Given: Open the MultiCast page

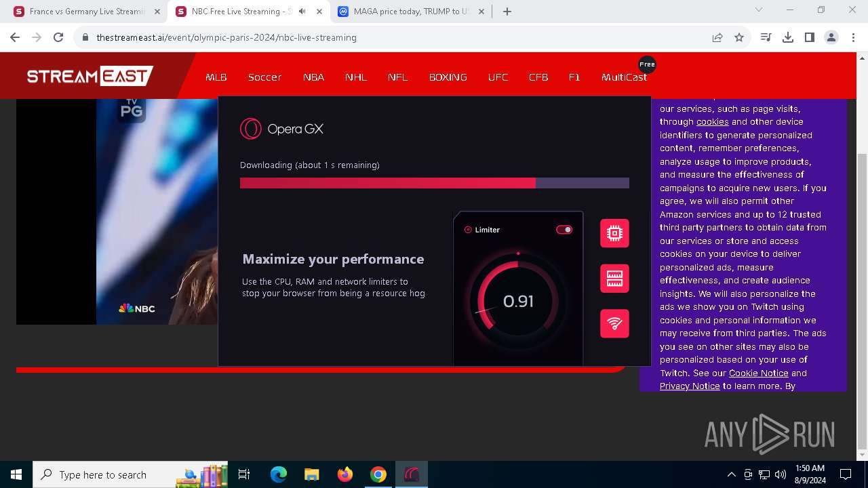Looking at the screenshot, I should click(x=624, y=77).
